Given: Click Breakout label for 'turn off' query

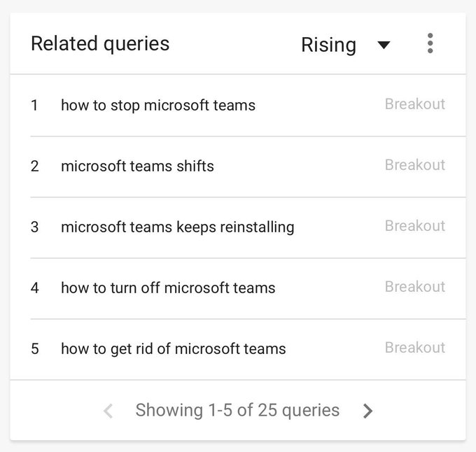Looking at the screenshot, I should (415, 287).
